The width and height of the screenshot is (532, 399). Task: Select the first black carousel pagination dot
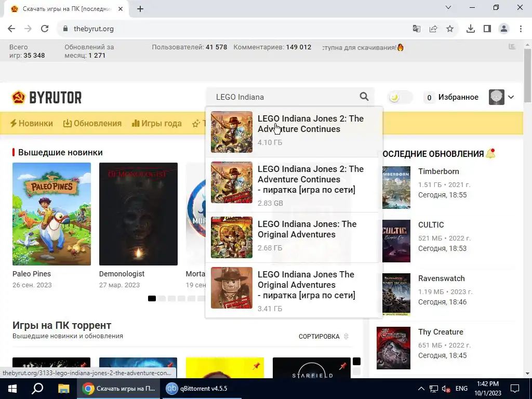click(152, 299)
